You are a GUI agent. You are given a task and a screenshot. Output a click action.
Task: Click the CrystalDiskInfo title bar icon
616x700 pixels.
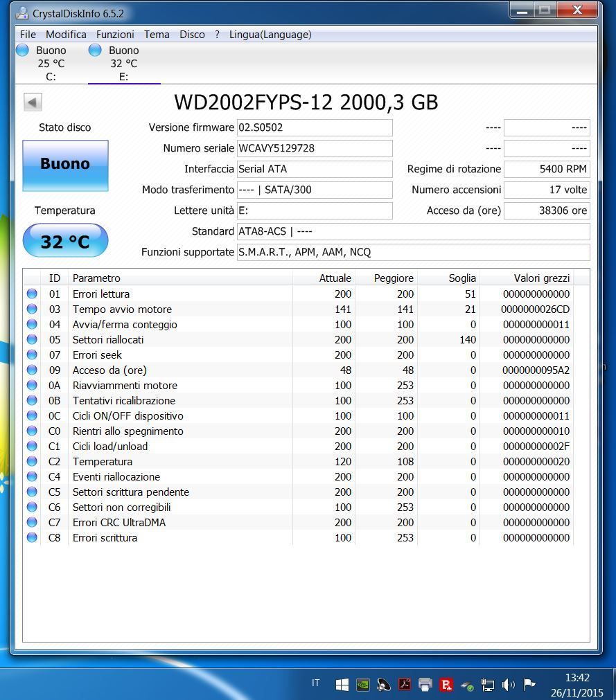coord(22,13)
